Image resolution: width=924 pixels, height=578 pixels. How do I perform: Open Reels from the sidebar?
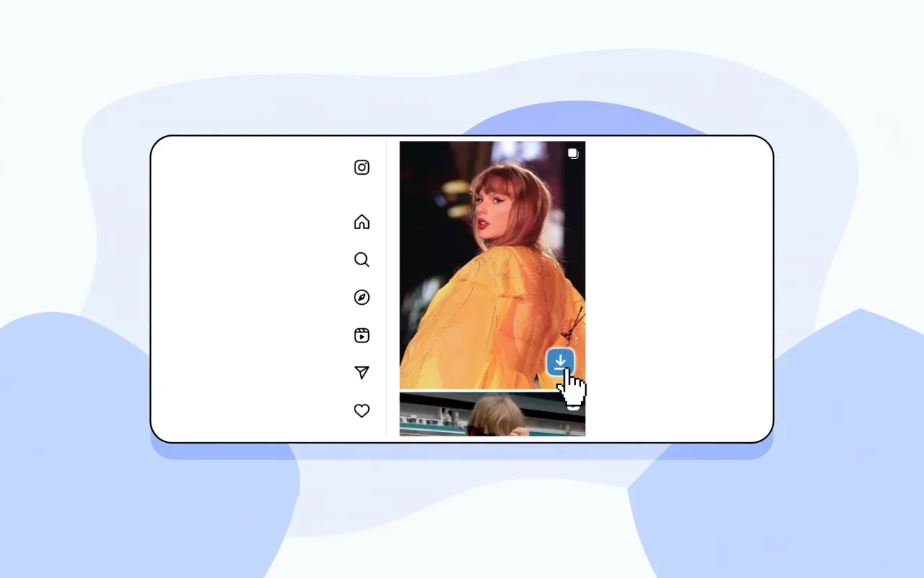[x=362, y=335]
